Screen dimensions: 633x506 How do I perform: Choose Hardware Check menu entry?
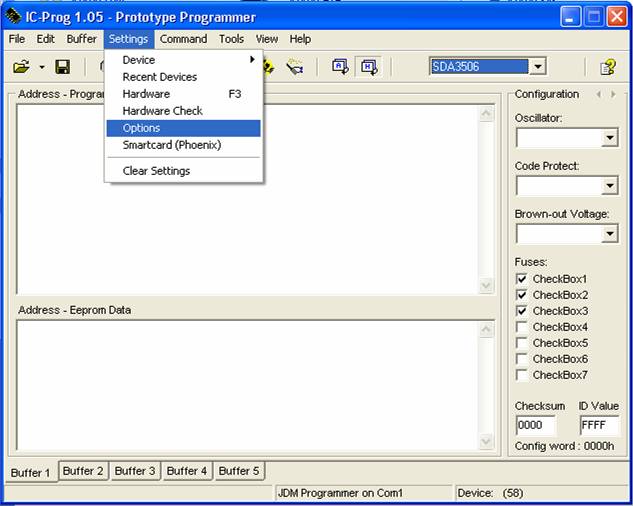162,111
